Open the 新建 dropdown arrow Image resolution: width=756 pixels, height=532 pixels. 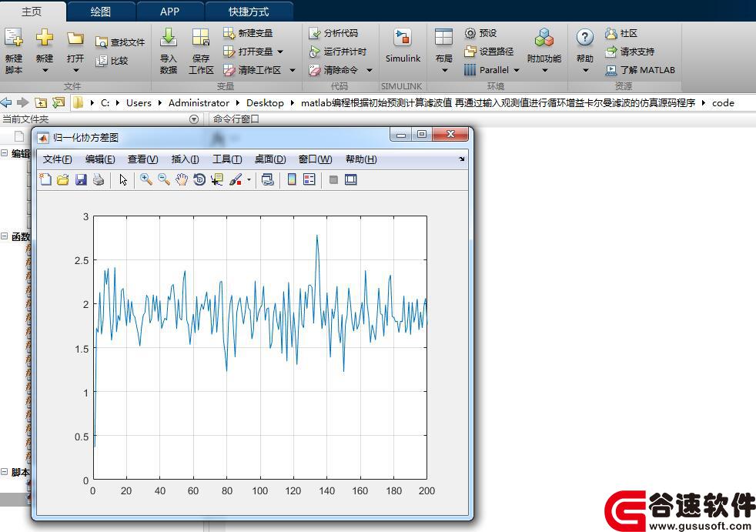(x=45, y=70)
